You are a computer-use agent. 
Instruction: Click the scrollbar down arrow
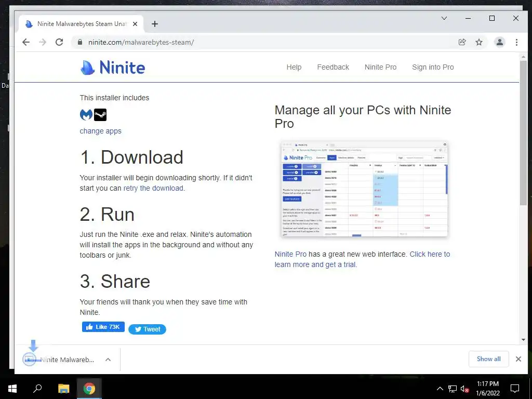pyautogui.click(x=523, y=340)
